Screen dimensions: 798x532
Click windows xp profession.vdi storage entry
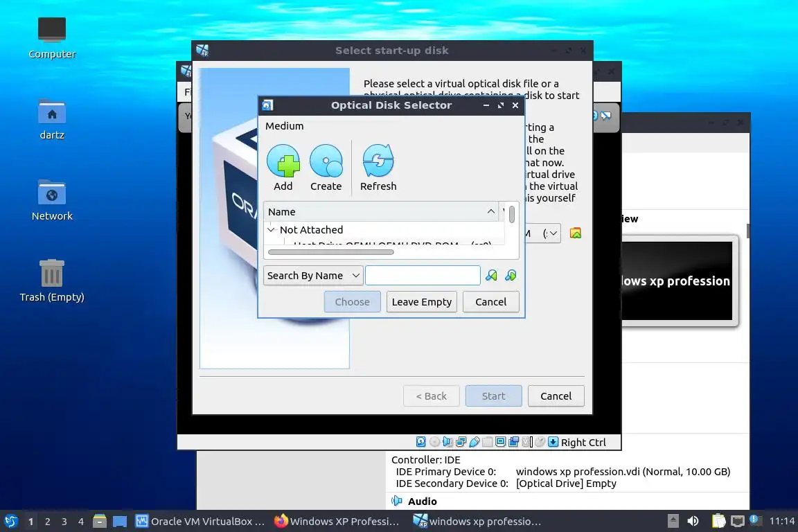(x=623, y=472)
